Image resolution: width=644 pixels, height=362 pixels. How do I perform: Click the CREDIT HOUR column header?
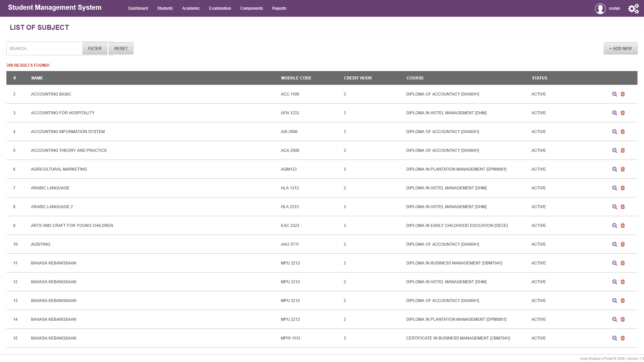click(358, 78)
